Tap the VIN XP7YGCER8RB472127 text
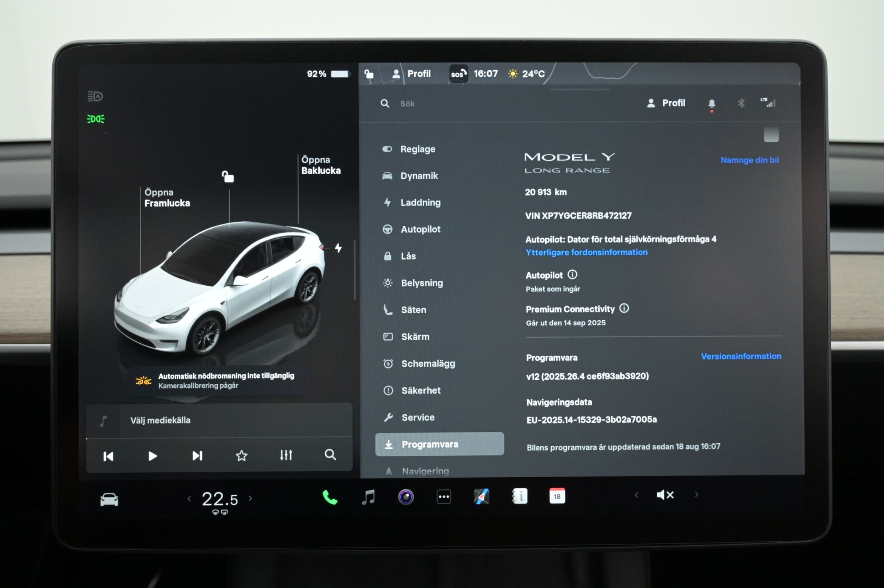The image size is (884, 588). point(578,215)
